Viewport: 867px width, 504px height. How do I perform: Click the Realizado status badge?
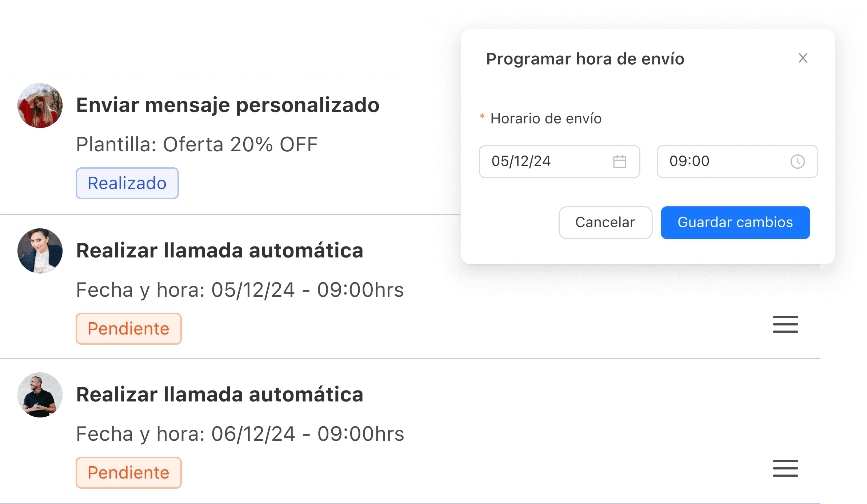[x=127, y=183]
